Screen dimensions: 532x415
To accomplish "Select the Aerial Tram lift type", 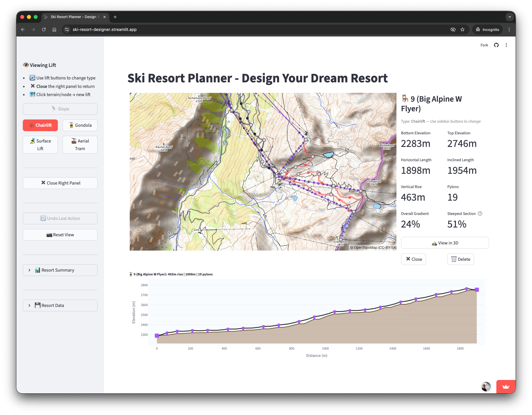I will point(80,145).
